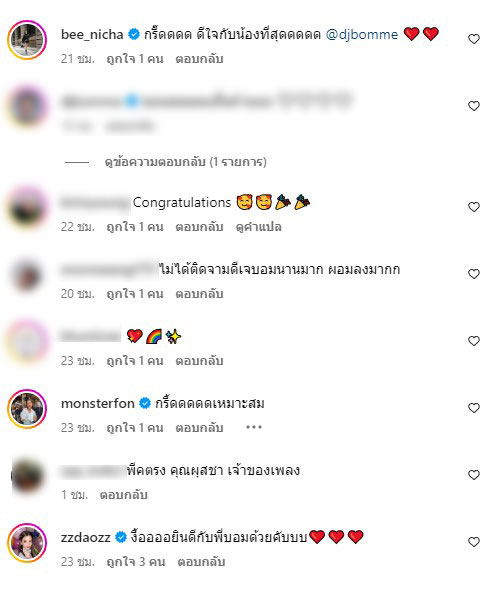Open the @djbomme mention link
489x599 pixels.
pos(362,35)
